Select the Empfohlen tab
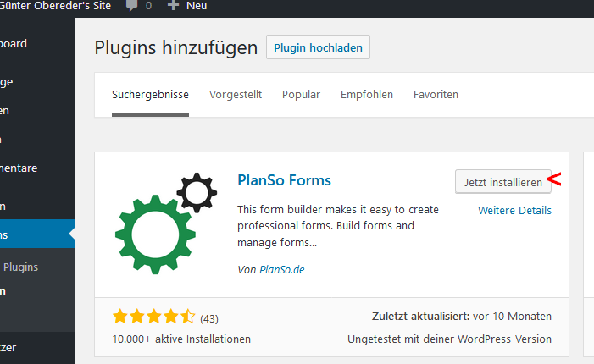The image size is (594, 364). [x=367, y=95]
